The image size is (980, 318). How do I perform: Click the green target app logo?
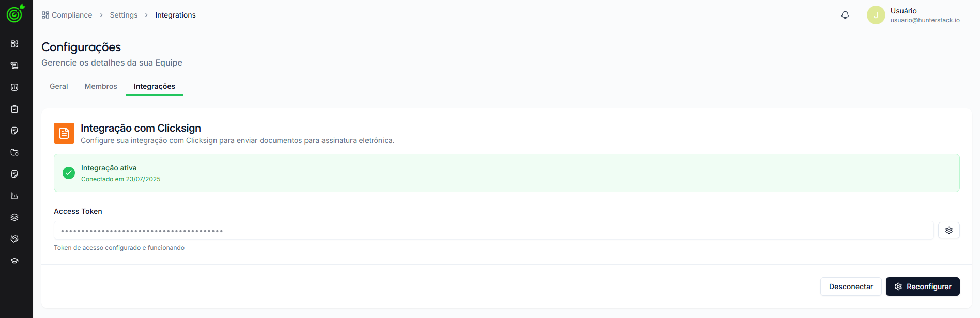[x=16, y=13]
